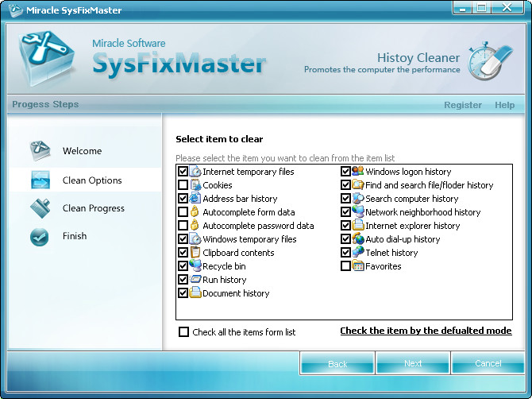Click the Cookies document icon
This screenshot has height=399, width=532.
click(195, 184)
